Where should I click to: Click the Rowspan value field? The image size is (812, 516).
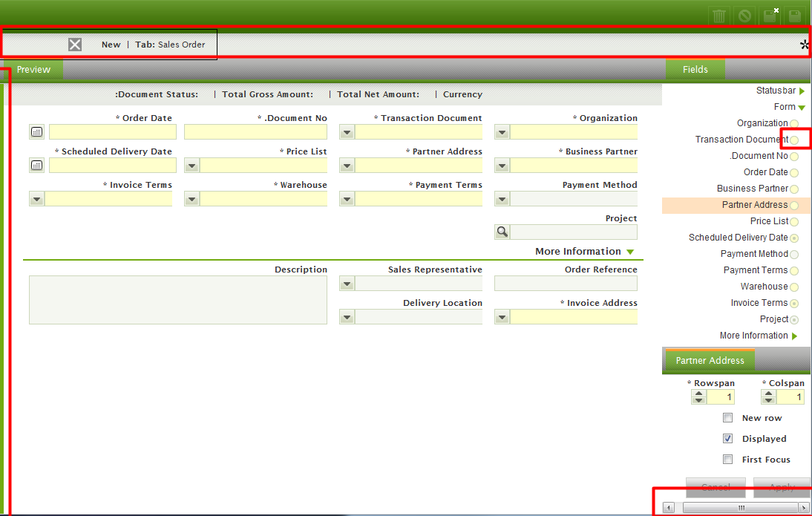pos(721,397)
